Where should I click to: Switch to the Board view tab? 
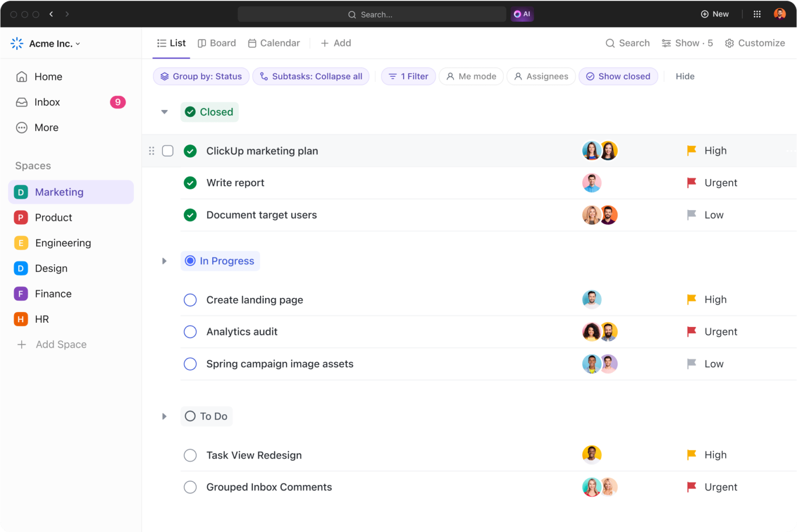217,43
